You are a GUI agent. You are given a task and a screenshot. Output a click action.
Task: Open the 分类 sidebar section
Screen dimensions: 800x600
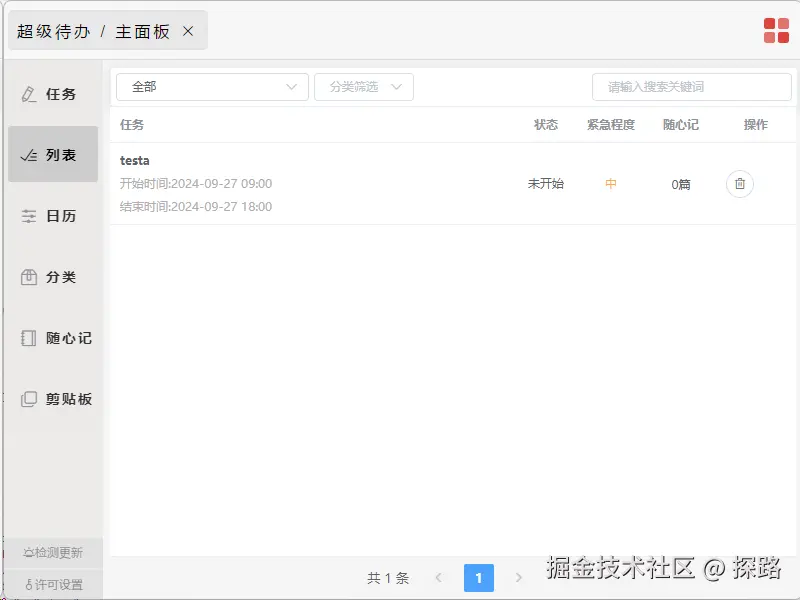[53, 277]
